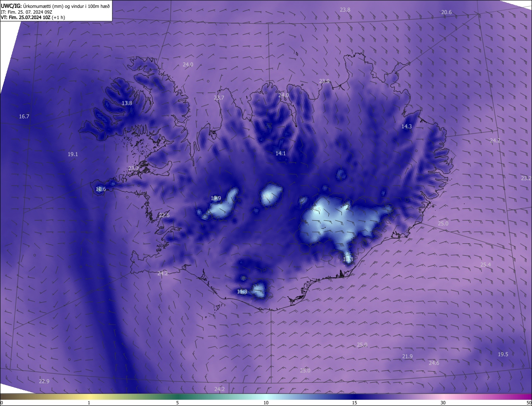Viewport: 532px width, 406px height.
Task: Click the 0 tick on the color scale
Action: (x=2, y=403)
